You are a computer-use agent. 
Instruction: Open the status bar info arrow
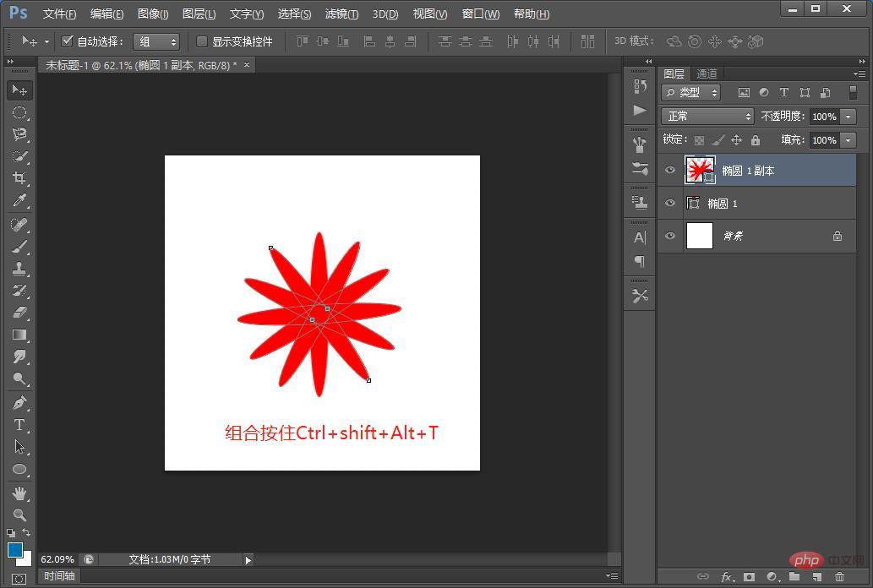(248, 560)
